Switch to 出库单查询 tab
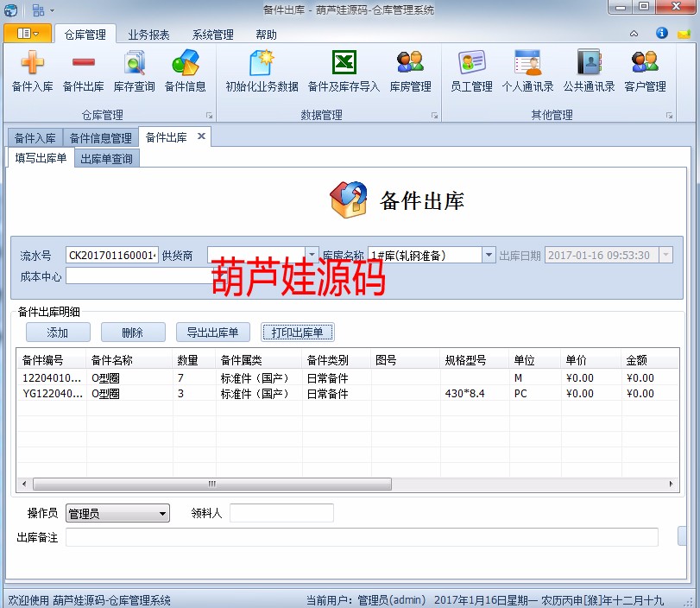This screenshot has height=608, width=700. point(106,159)
